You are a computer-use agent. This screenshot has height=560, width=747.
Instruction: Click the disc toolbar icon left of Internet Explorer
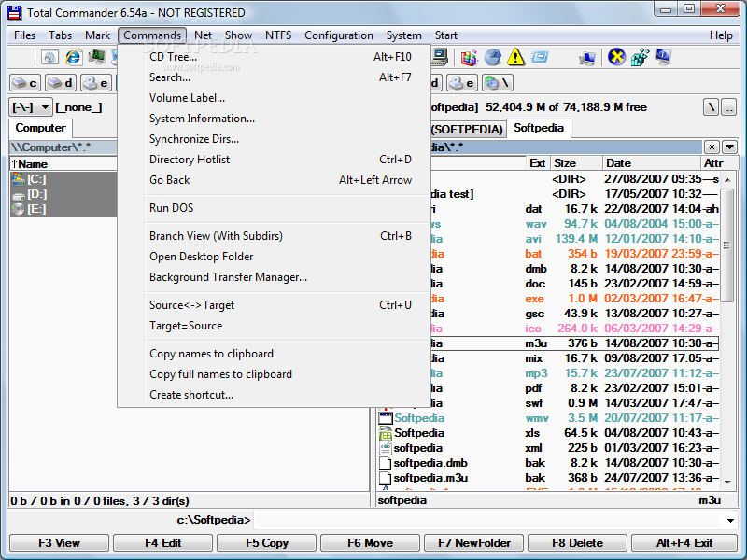49,57
